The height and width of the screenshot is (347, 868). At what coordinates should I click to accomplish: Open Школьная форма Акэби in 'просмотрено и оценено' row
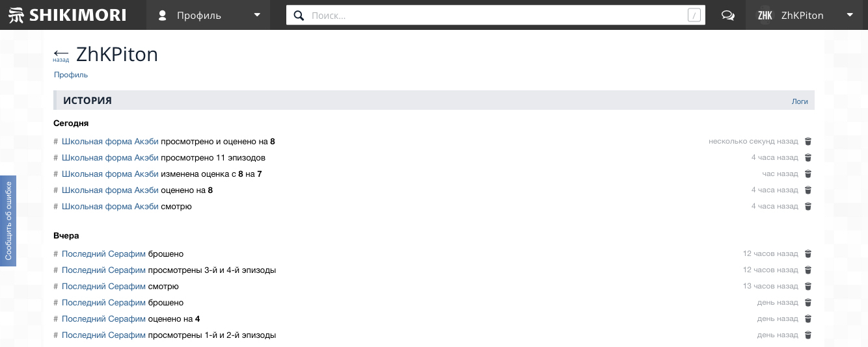110,141
